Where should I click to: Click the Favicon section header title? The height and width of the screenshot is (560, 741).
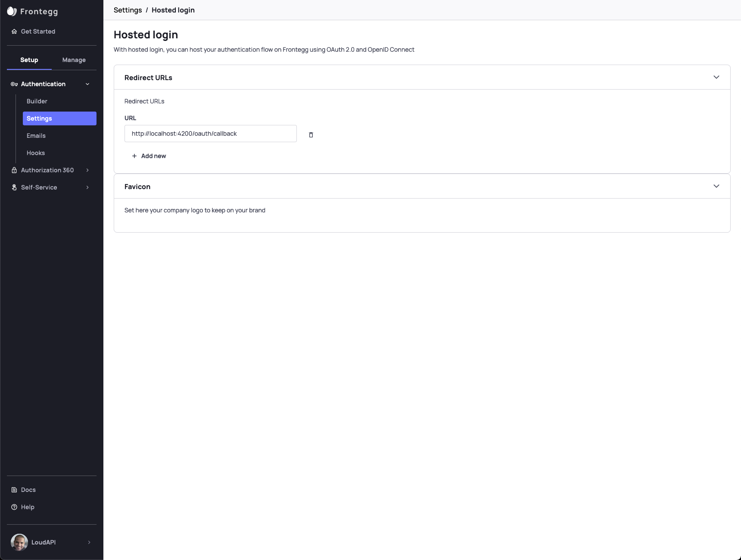coord(137,187)
